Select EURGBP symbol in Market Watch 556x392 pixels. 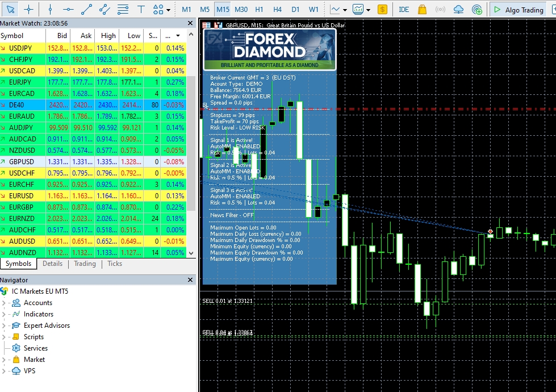tap(21, 207)
